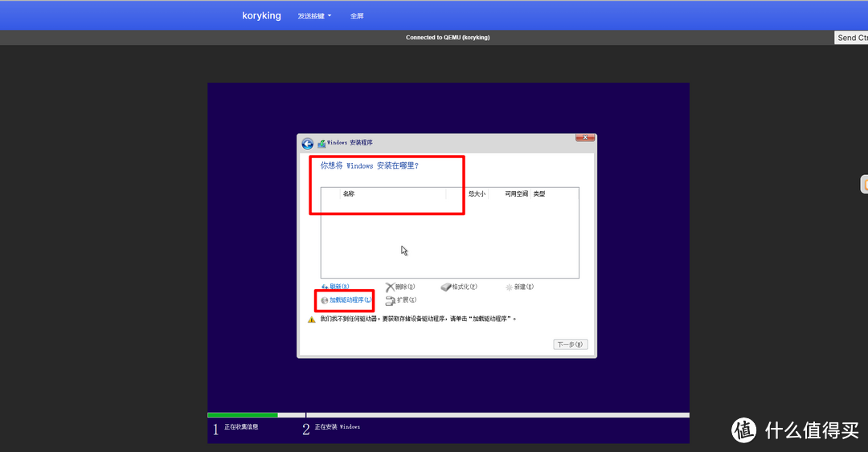This screenshot has width=868, height=452.
Task: Click the 总大小 column header
Action: 477,193
